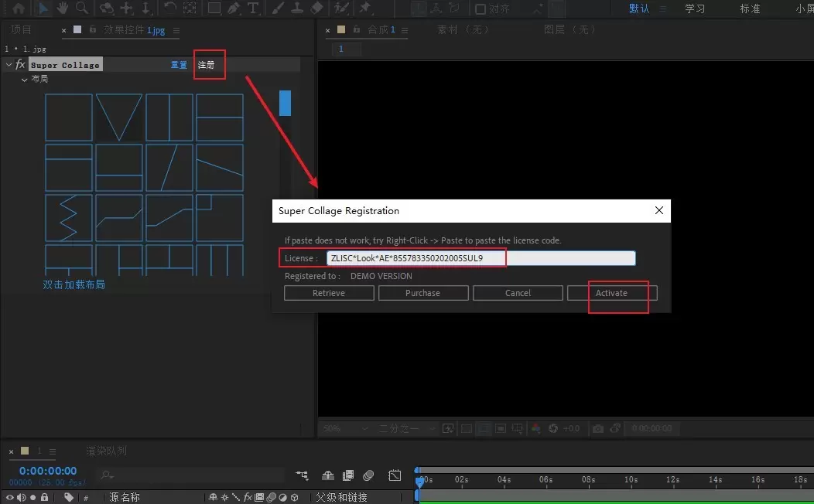Select the Clone Stamp tool
This screenshot has width=814, height=504.
tap(297, 9)
